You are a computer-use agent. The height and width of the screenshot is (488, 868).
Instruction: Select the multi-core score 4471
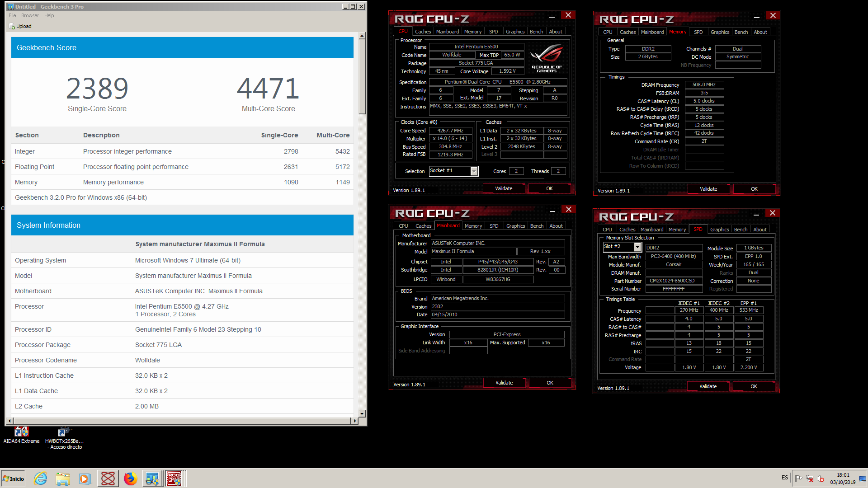tap(268, 88)
